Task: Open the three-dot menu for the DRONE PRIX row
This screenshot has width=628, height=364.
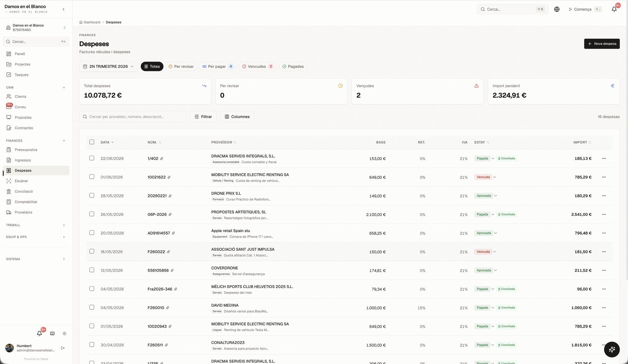Action: pos(604,196)
